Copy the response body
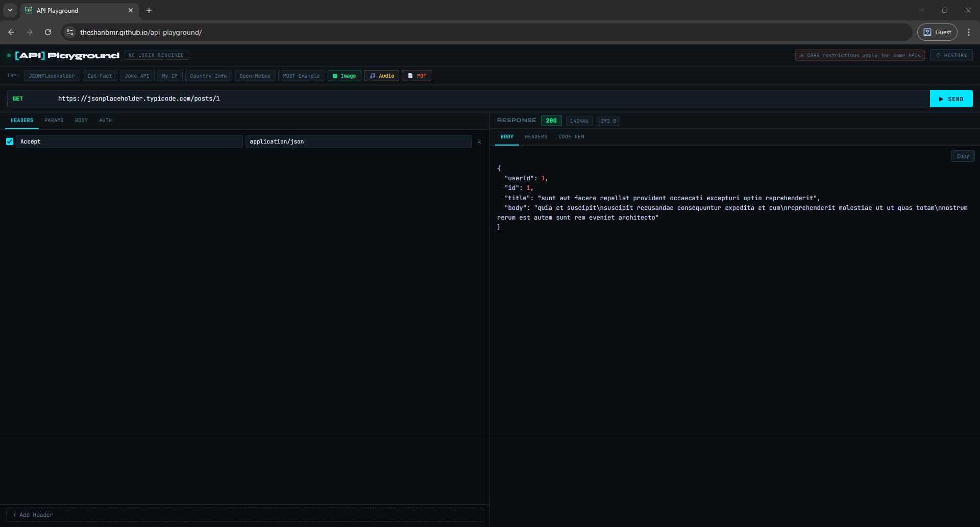This screenshot has width=980, height=527. point(963,156)
